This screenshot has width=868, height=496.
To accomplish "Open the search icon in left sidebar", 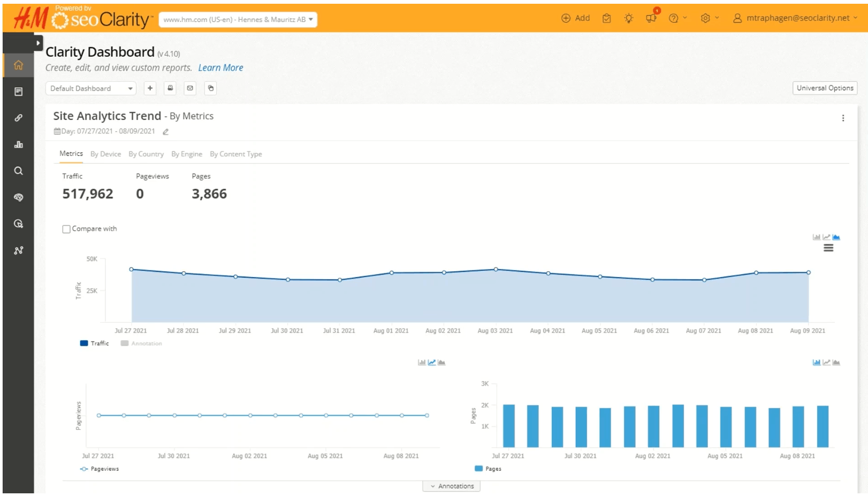I will tap(19, 171).
